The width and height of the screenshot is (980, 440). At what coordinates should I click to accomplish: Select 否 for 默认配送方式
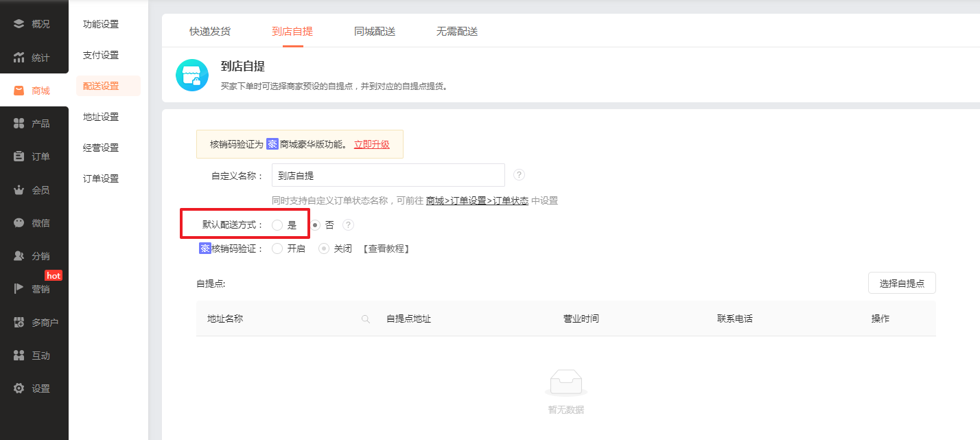316,225
